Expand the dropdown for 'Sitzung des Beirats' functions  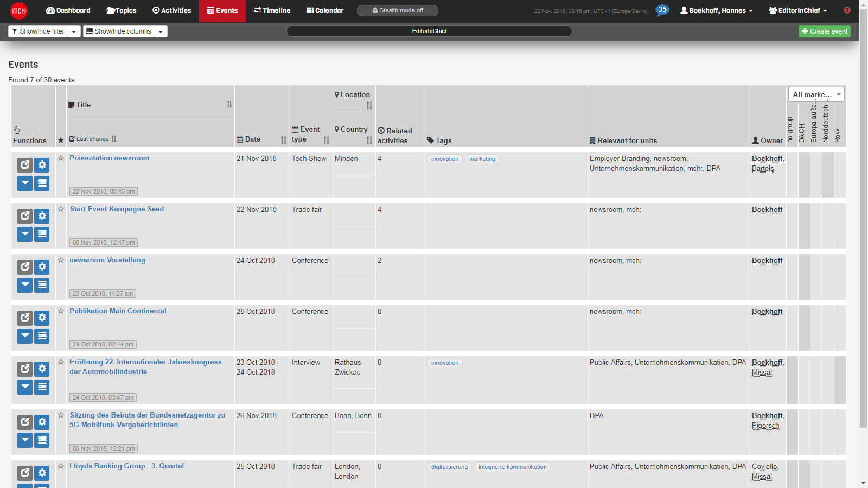24,440
